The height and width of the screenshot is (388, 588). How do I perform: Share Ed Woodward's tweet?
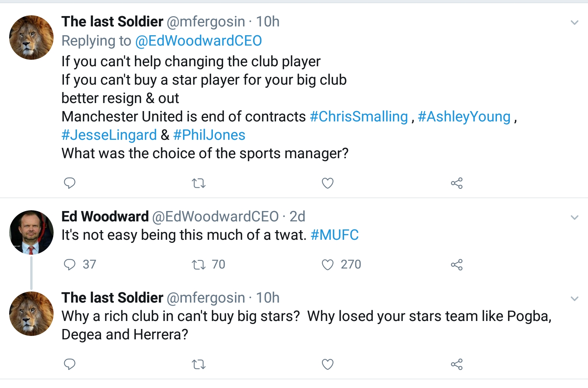pyautogui.click(x=457, y=265)
